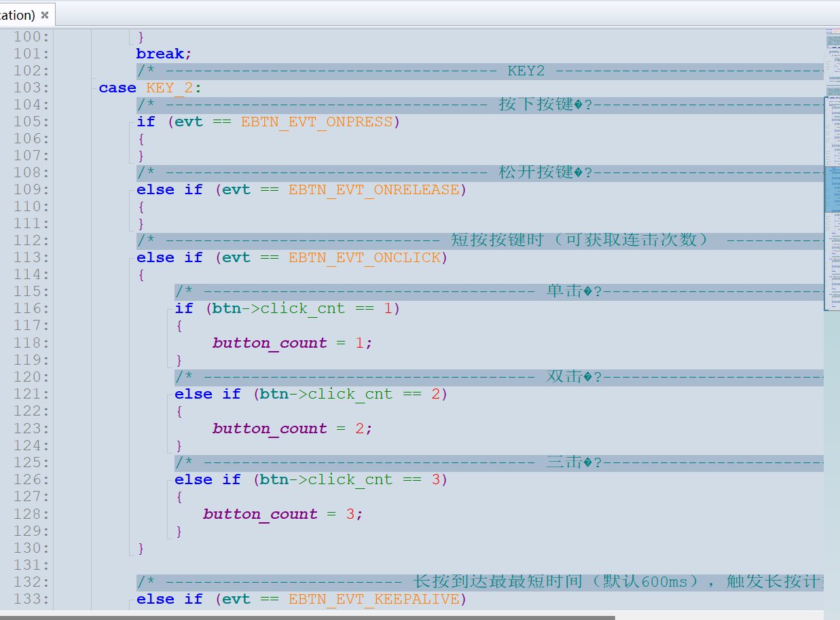This screenshot has height=620, width=840.
Task: Select EBTN_EVT_ONCLICK constant
Action: (x=365, y=257)
